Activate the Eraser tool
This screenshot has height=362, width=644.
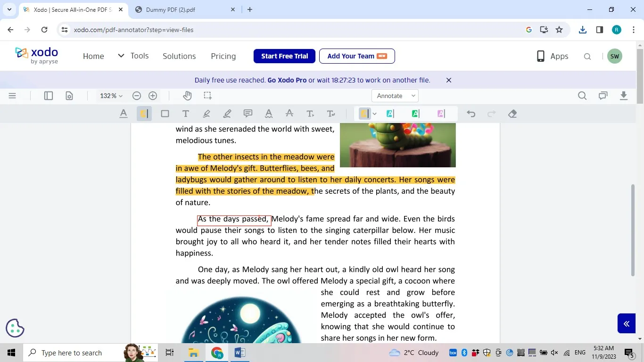pyautogui.click(x=512, y=113)
